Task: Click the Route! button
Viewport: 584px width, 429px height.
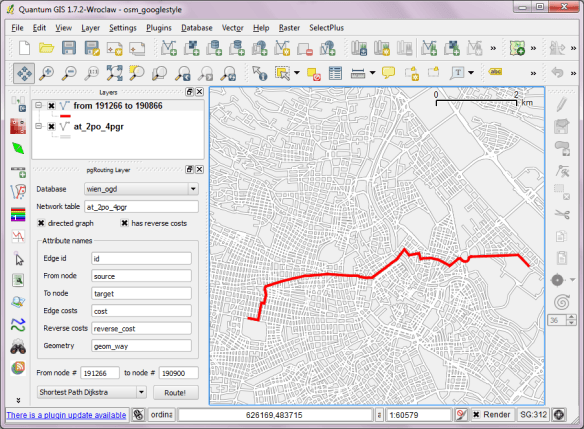Action: click(175, 393)
